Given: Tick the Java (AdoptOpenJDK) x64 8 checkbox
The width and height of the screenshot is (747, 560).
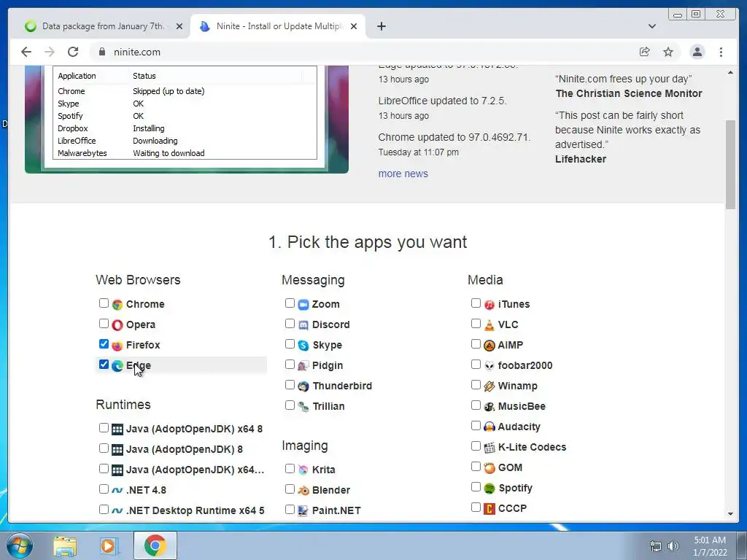Looking at the screenshot, I should (x=104, y=427).
